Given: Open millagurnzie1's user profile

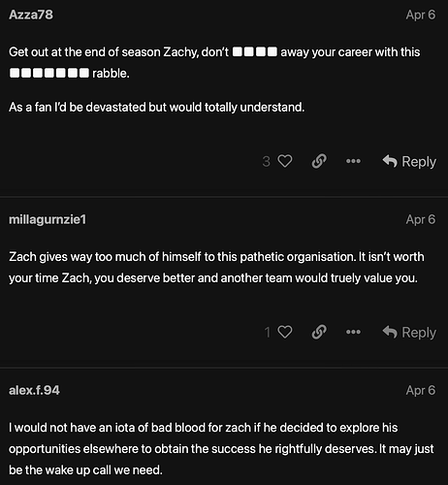Looking at the screenshot, I should (48, 220).
